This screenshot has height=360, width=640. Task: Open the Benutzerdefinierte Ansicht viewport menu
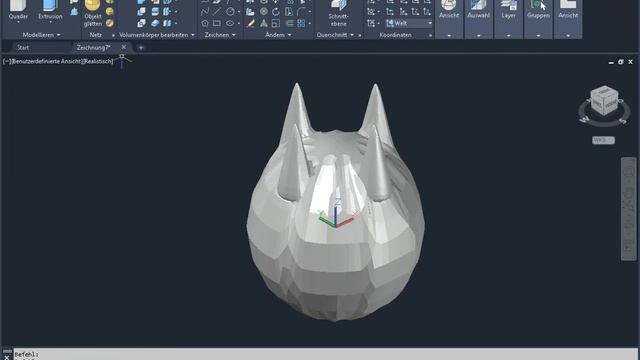[46, 62]
